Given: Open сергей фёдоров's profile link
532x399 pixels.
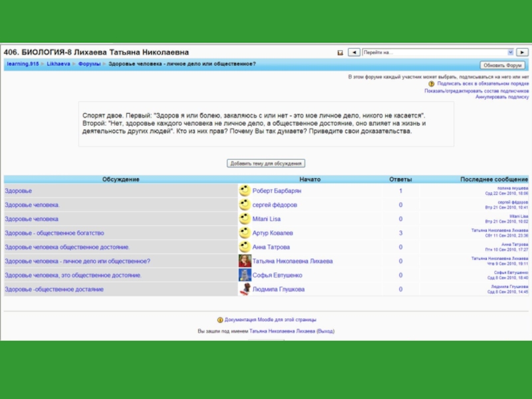Looking at the screenshot, I should [x=275, y=205].
